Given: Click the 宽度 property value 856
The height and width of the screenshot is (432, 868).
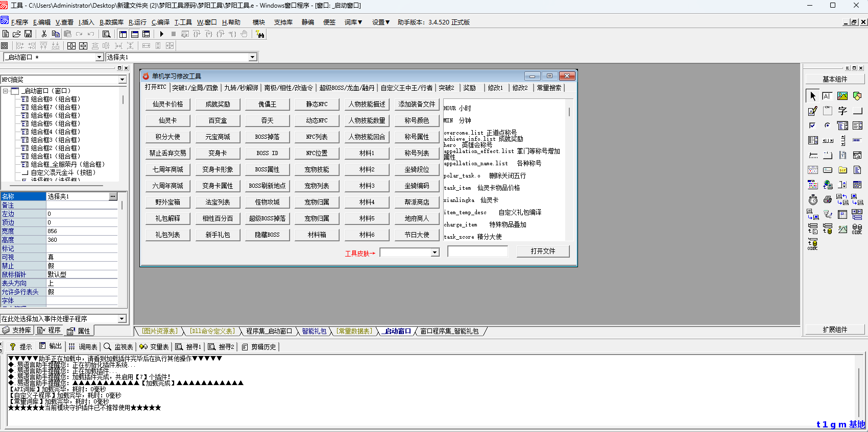Looking at the screenshot, I should pyautogui.click(x=82, y=231).
